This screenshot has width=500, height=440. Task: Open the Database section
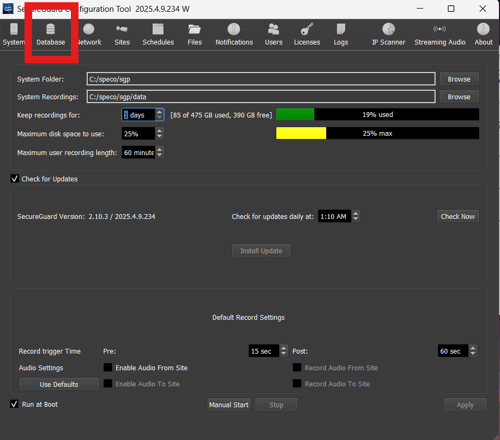[51, 34]
